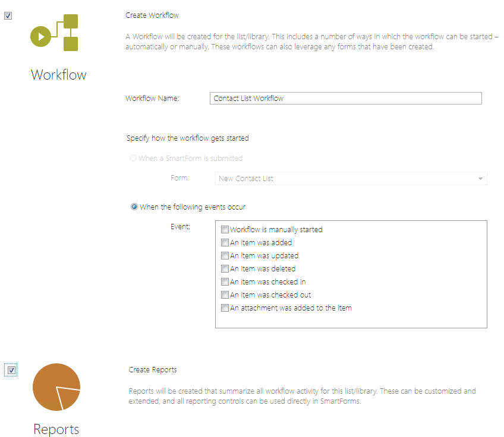Check An attachment was added to the item
The image size is (504, 437).
pos(225,308)
